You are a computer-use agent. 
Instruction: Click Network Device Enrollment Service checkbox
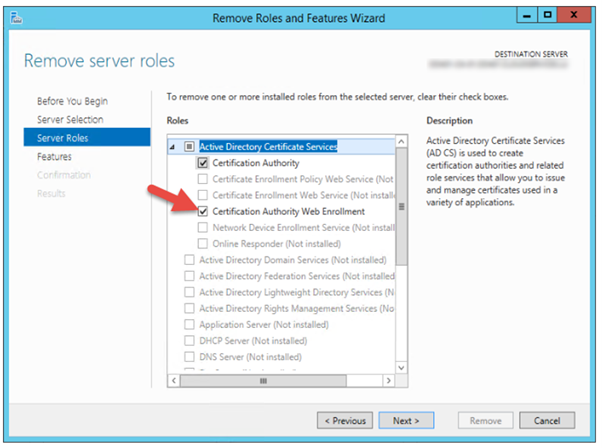pos(203,227)
